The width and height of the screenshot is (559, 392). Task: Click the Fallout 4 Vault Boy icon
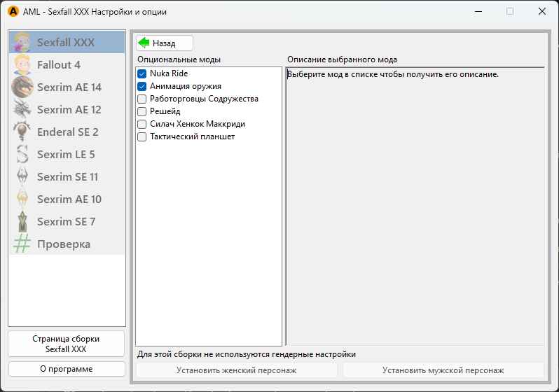(22, 65)
